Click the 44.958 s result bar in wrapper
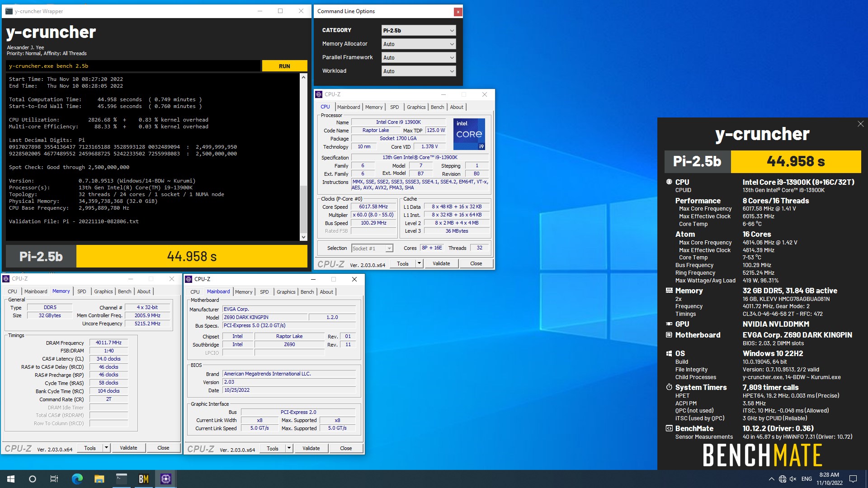 192,257
